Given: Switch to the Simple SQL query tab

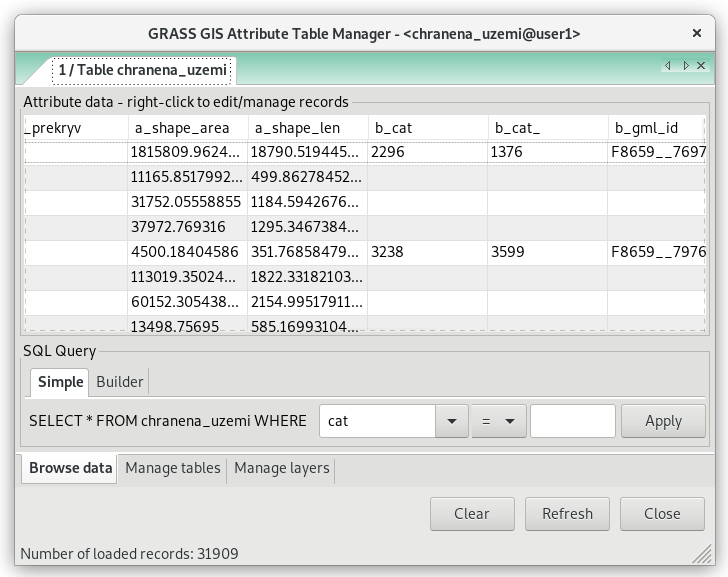Looking at the screenshot, I should 60,382.
